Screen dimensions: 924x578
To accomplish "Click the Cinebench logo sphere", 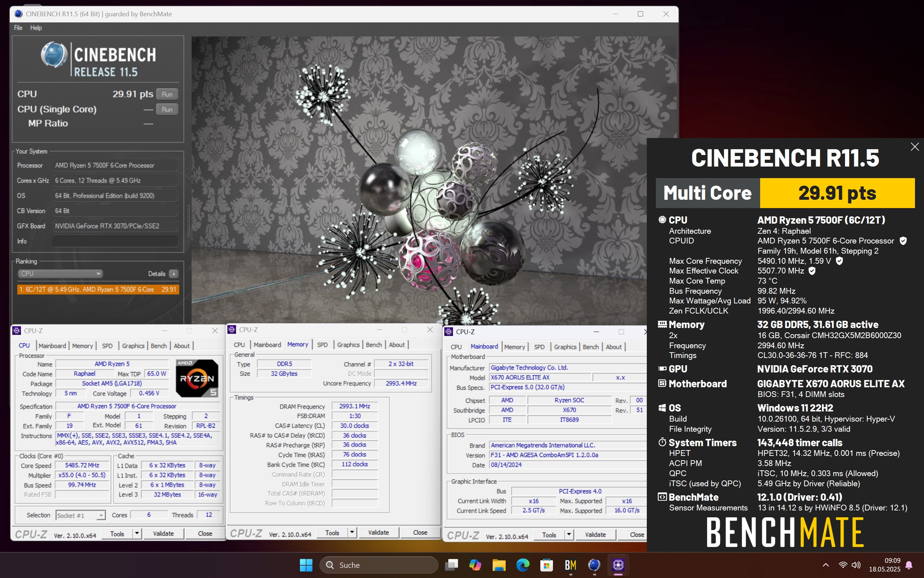I will point(54,54).
